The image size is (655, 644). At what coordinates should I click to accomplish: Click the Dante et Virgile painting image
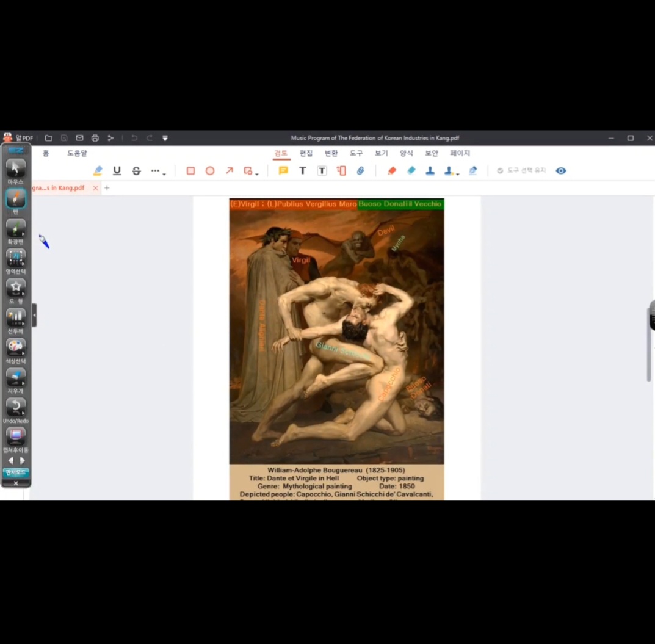[x=337, y=336]
